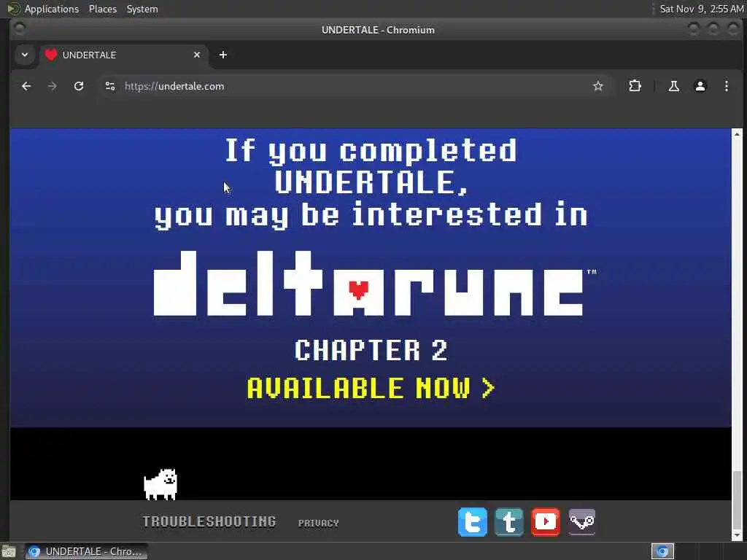This screenshot has width=747, height=560.
Task: Open the Twitter social link icon
Action: (x=472, y=522)
